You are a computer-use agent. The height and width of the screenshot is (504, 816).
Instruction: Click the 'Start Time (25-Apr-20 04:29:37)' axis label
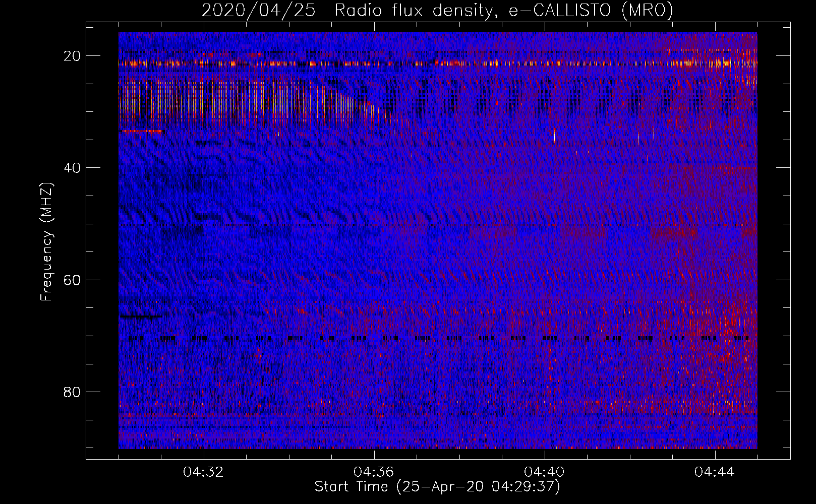(437, 487)
